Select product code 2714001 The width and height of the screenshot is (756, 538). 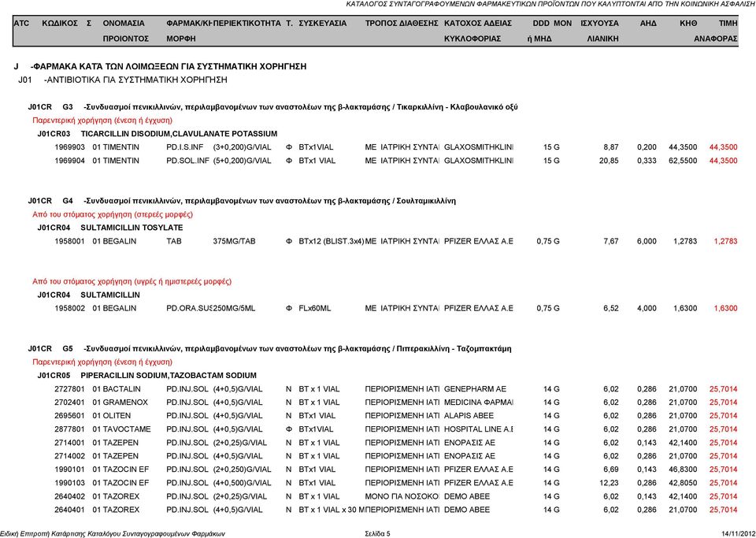tap(69, 443)
